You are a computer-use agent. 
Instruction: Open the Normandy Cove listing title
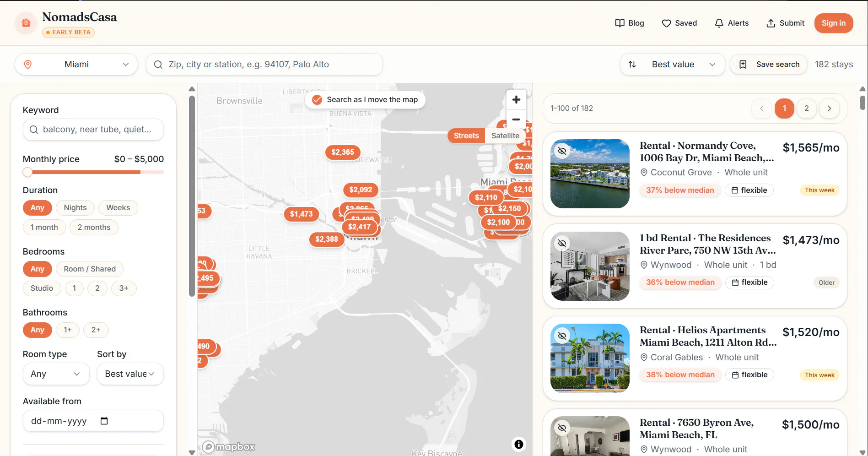click(707, 152)
